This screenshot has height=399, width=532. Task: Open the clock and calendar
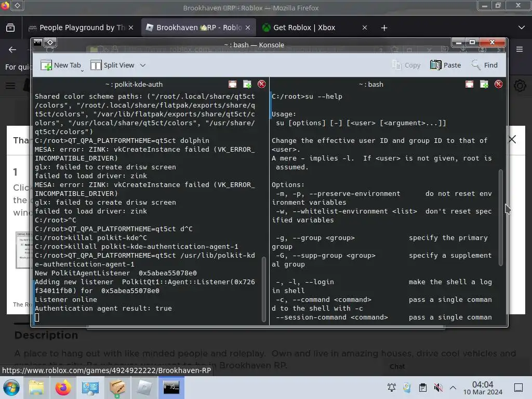(483, 388)
